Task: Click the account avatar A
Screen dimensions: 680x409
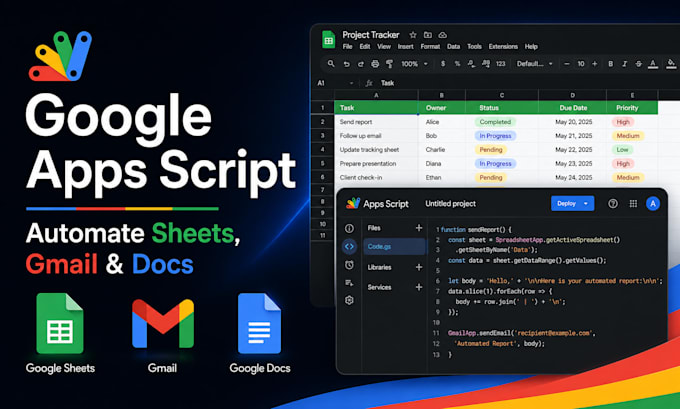Action: click(653, 203)
